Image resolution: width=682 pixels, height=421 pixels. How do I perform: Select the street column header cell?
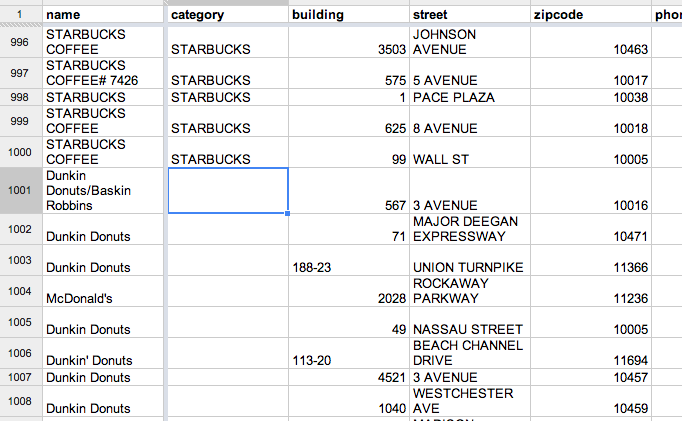point(470,14)
